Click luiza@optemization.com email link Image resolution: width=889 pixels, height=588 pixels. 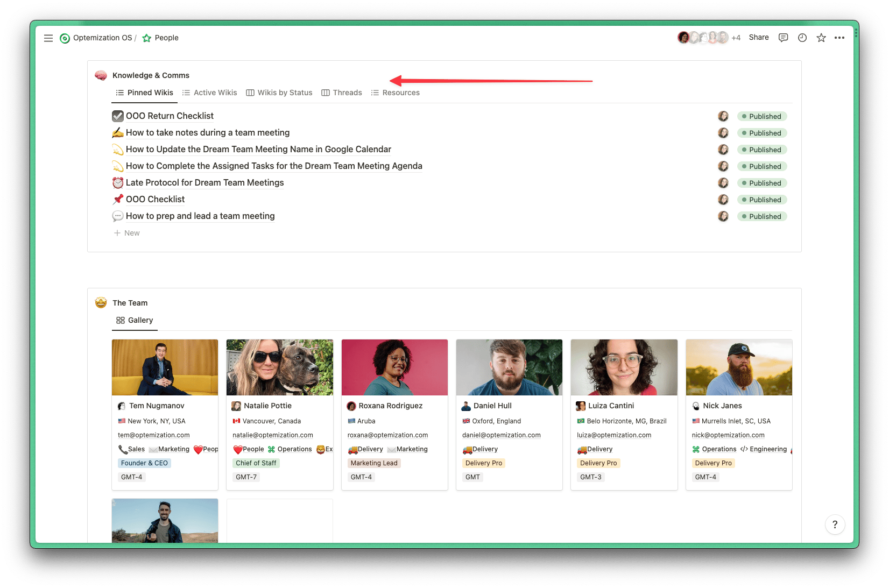(614, 435)
